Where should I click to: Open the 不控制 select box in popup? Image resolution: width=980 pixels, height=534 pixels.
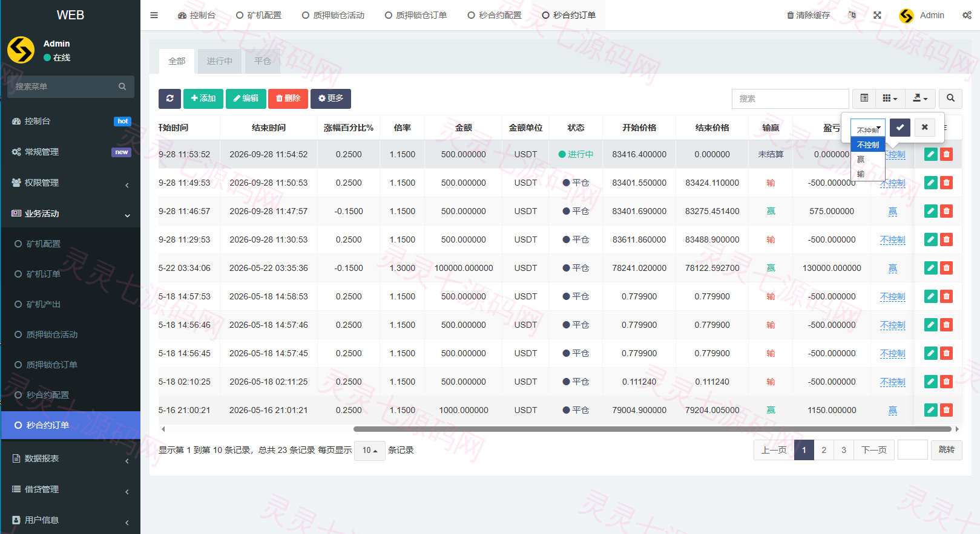click(868, 128)
